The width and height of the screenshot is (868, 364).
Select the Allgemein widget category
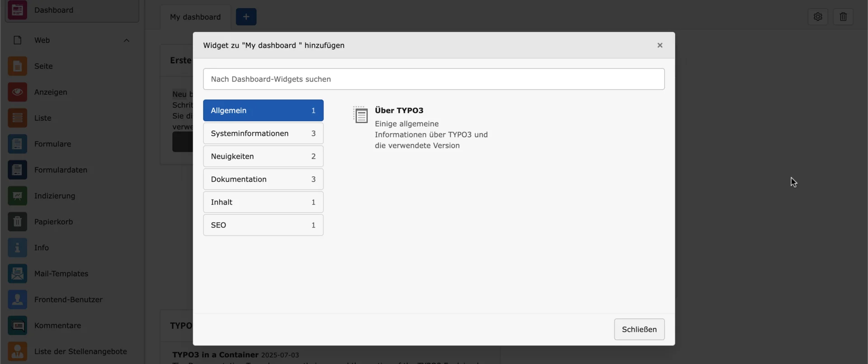(263, 110)
